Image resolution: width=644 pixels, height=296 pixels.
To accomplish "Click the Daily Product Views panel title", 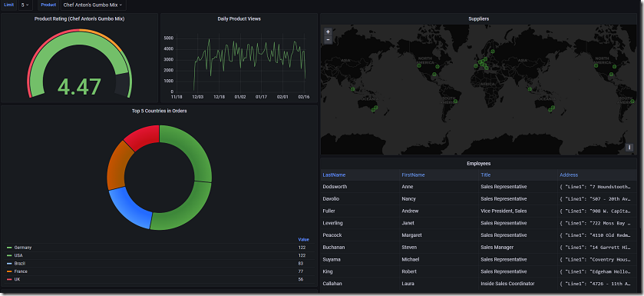I will [239, 19].
